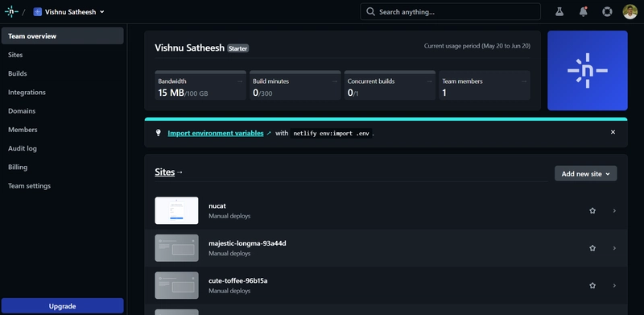
Task: Click arrow on Concurrent builds card
Action: pos(429,81)
